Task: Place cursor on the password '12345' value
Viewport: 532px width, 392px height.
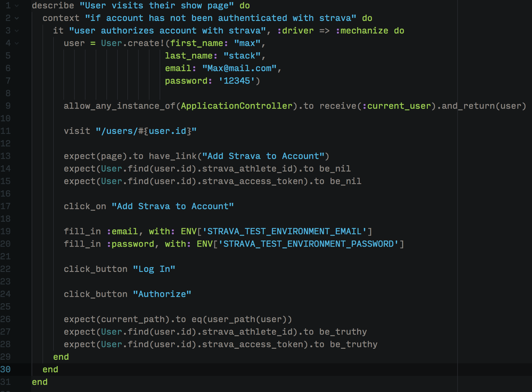Action: [x=236, y=81]
